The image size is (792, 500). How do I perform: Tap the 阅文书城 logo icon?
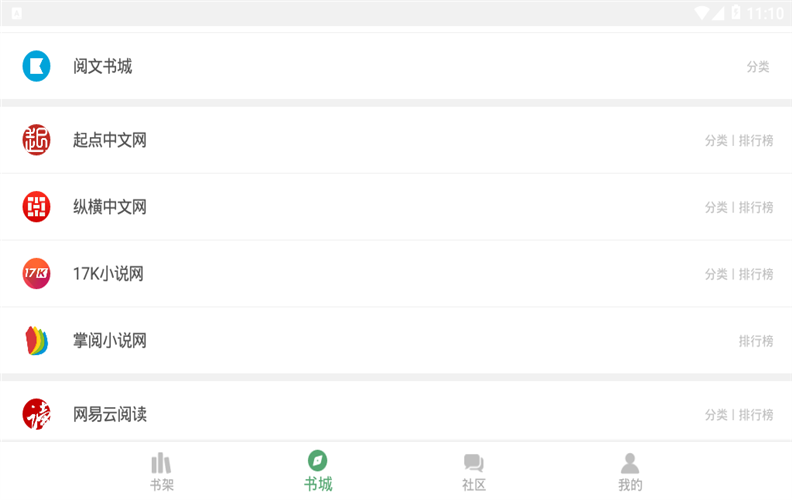coord(36,66)
